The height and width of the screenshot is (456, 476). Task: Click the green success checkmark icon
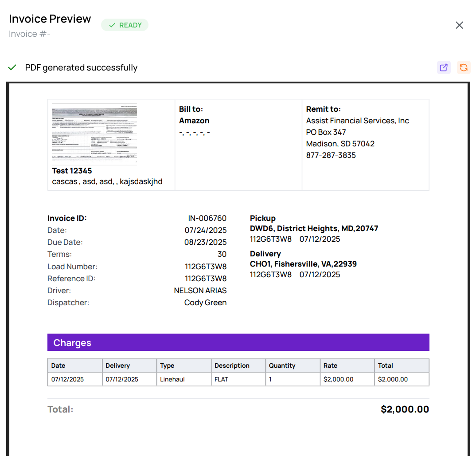[x=12, y=67]
